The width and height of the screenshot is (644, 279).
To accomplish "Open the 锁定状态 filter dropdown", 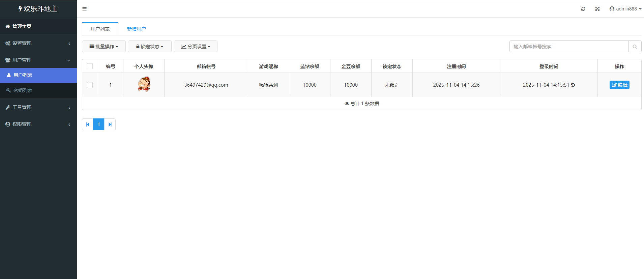I will click(x=149, y=47).
